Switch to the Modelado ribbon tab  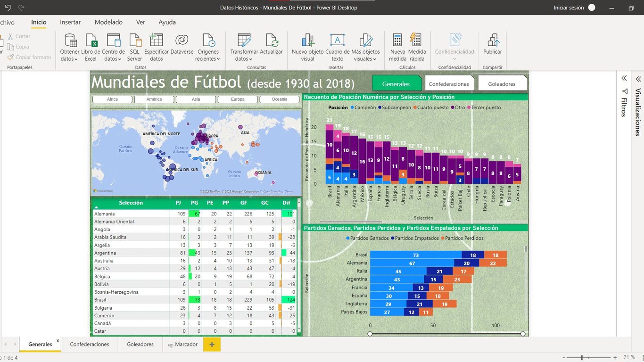tap(108, 22)
